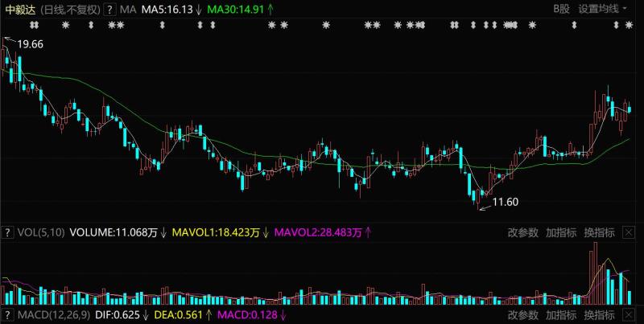Select the DIF:0.625 value
This screenshot has width=644, height=324.
117,315
